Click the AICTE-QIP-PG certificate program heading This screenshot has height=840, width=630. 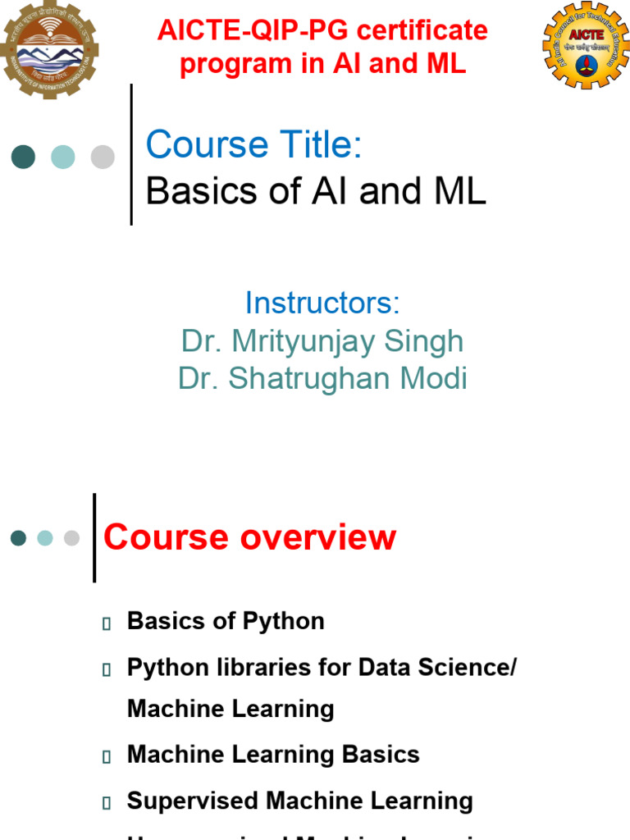tap(322, 47)
